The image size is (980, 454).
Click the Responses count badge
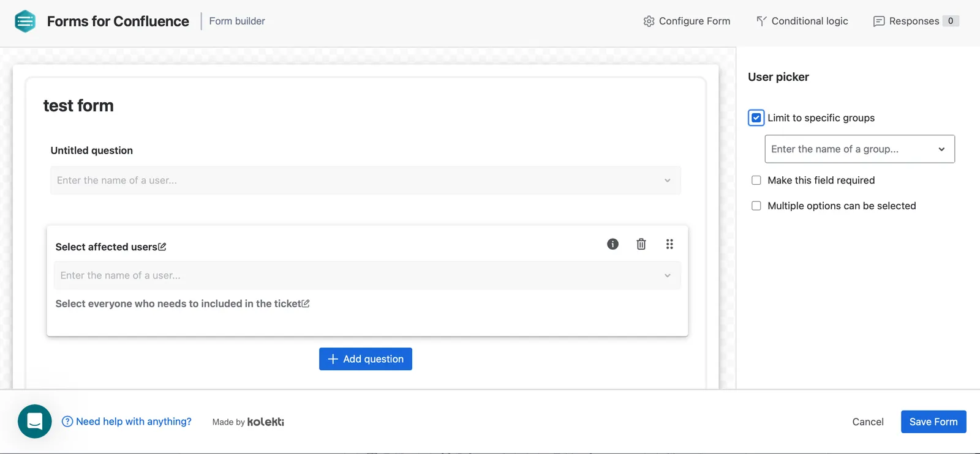coord(951,21)
